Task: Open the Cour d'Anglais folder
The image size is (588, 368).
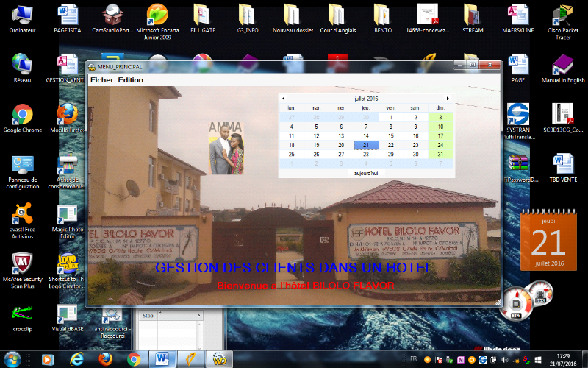Action: point(338,19)
